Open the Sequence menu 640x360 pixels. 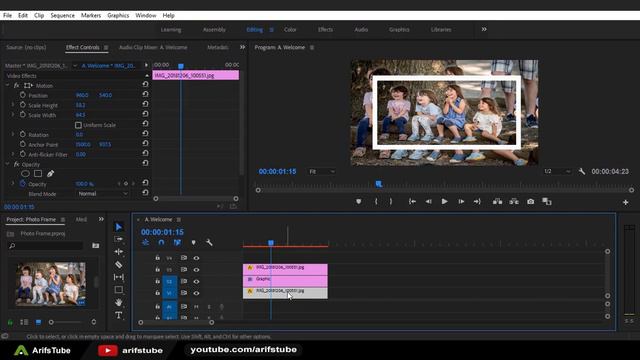62,16
